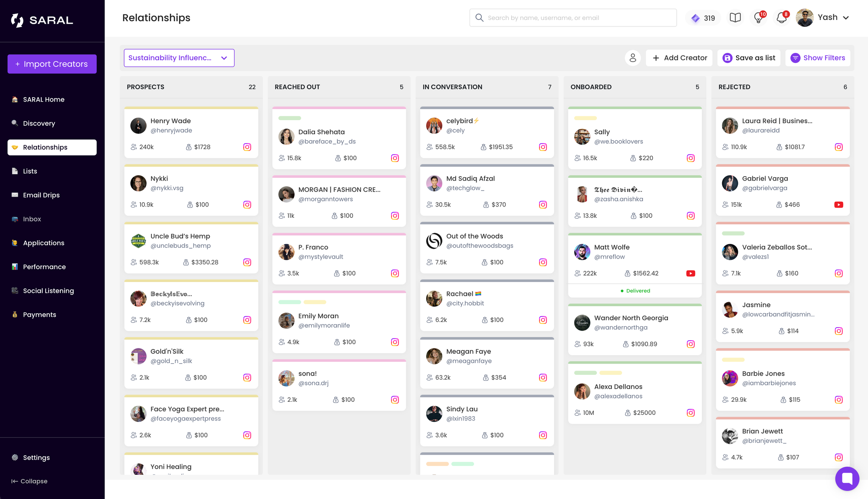This screenshot has height=499, width=868.
Task: Click the Import Creators button
Action: (x=52, y=64)
